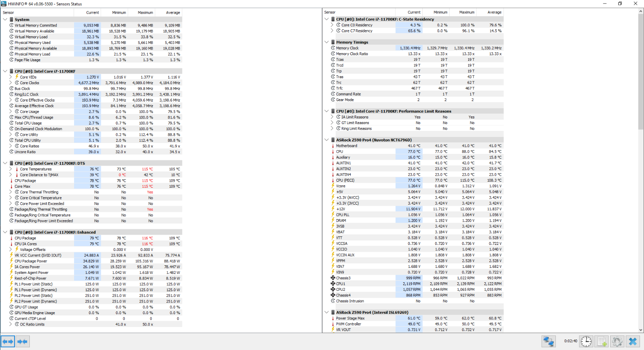Screen dimensions: 644x350
Task: Collapse the CPU Enhanced sensor group
Action: coord(5,232)
